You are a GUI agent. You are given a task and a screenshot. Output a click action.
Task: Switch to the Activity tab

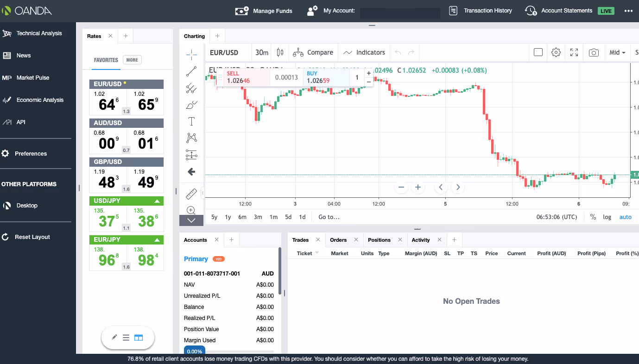(421, 240)
